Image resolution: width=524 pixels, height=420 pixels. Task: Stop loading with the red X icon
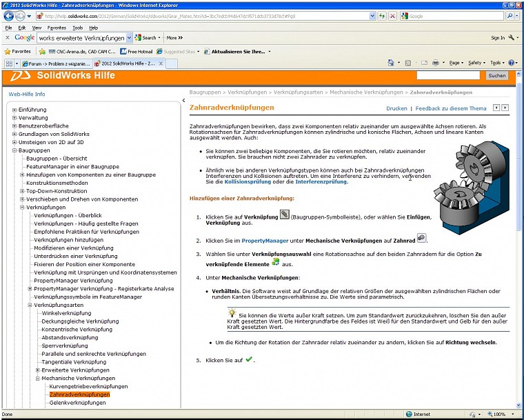pyautogui.click(x=392, y=16)
